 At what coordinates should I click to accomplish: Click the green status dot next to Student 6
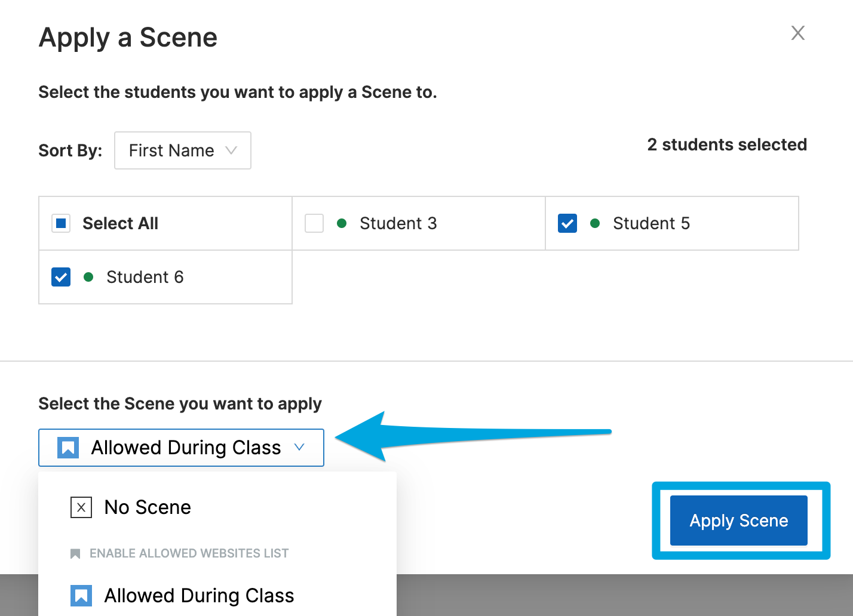coord(89,277)
